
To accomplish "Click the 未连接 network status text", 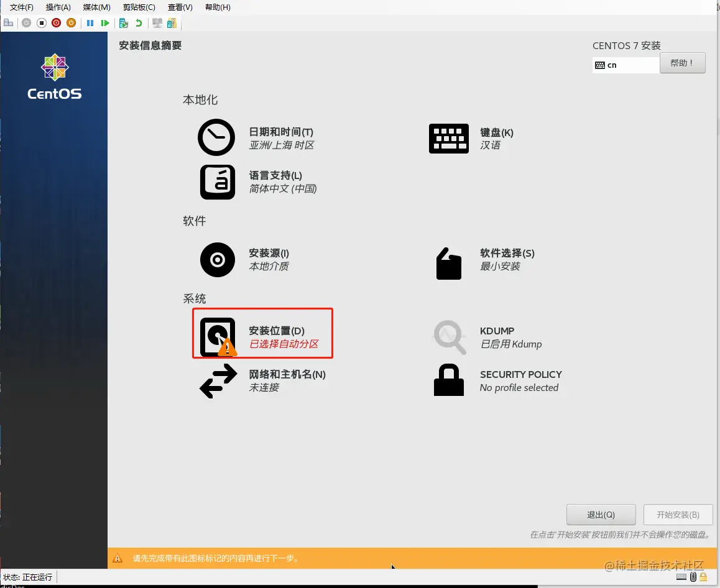I will pyautogui.click(x=264, y=387).
